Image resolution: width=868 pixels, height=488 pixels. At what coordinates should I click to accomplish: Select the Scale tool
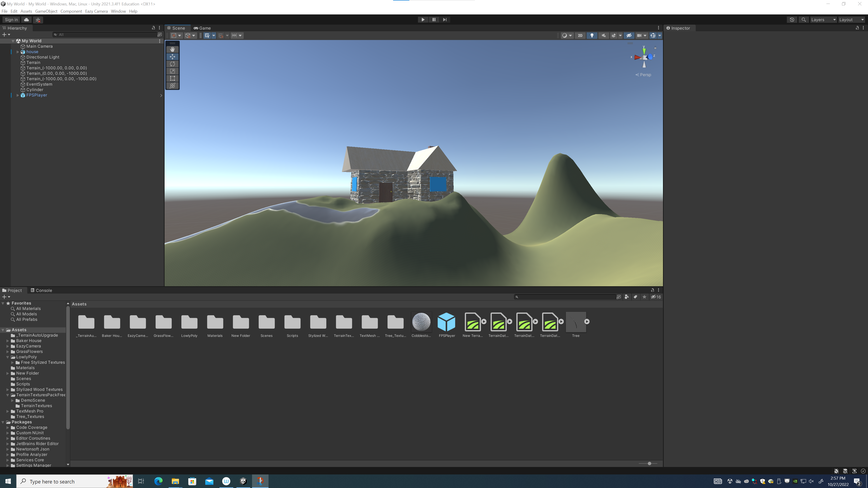[x=172, y=71]
